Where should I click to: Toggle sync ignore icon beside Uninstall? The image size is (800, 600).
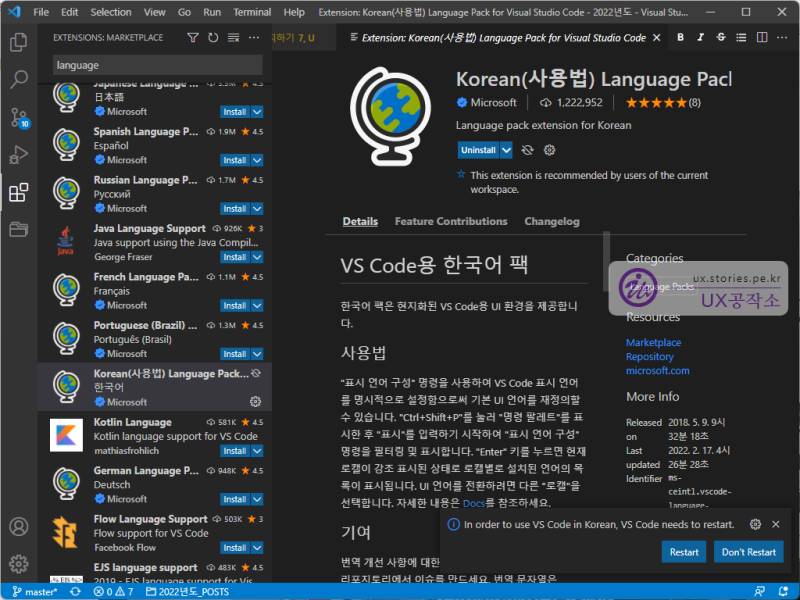pos(528,150)
